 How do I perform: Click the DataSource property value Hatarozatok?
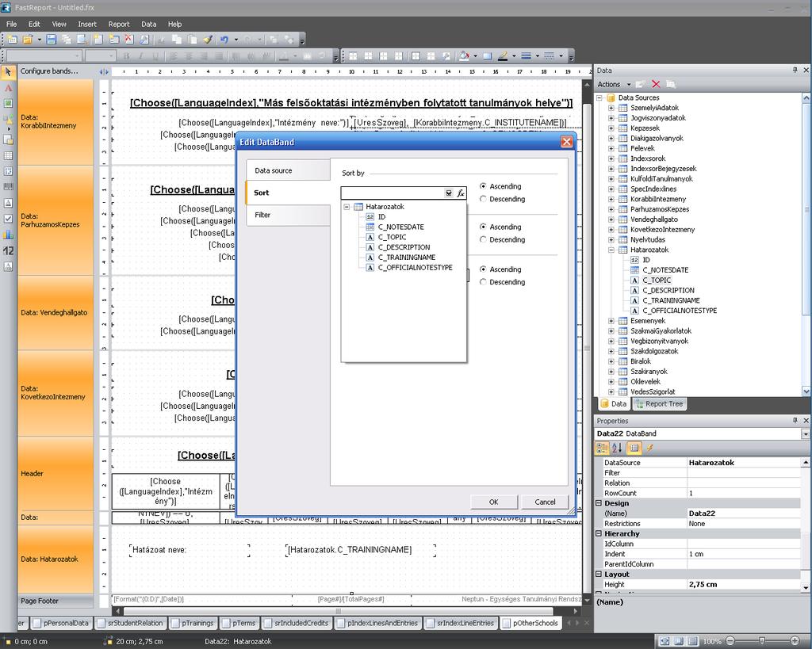pyautogui.click(x=744, y=463)
